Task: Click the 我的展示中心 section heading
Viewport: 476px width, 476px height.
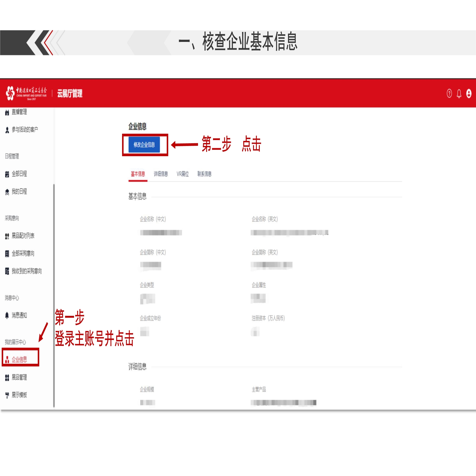Action: (15, 342)
